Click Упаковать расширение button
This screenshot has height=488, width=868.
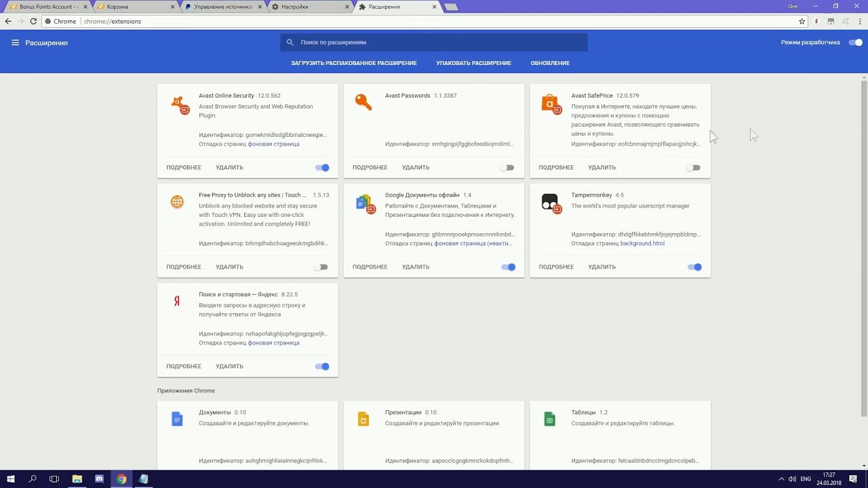click(473, 63)
